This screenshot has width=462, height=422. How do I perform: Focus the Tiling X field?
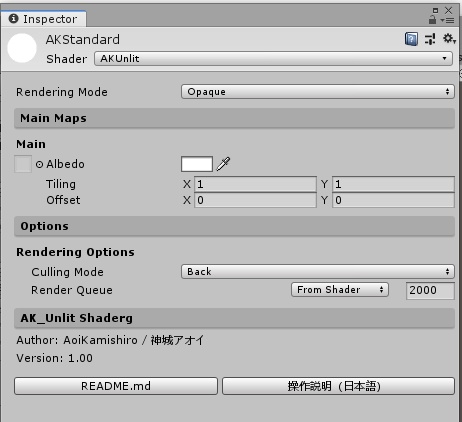pyautogui.click(x=255, y=184)
